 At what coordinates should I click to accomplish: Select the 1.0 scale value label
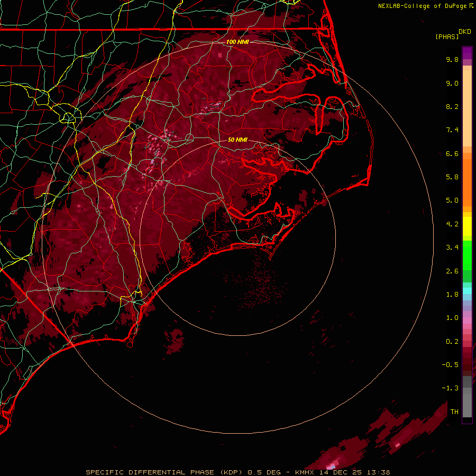[x=452, y=318]
